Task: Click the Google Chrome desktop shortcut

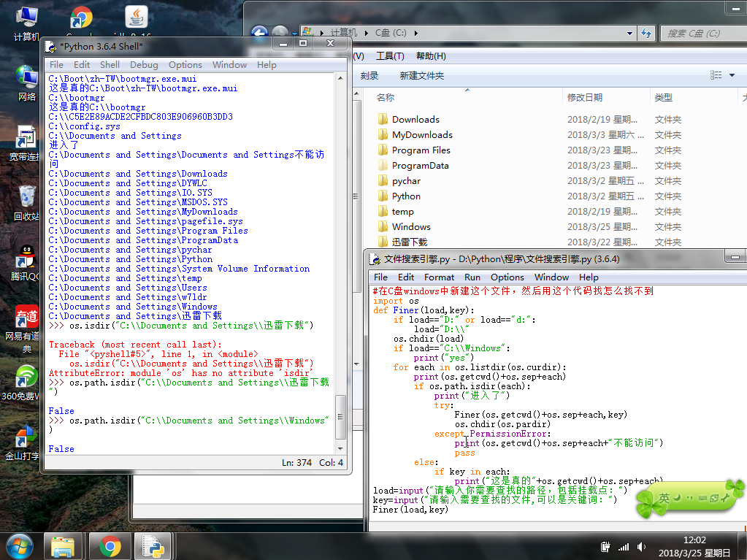Action: pyautogui.click(x=80, y=18)
